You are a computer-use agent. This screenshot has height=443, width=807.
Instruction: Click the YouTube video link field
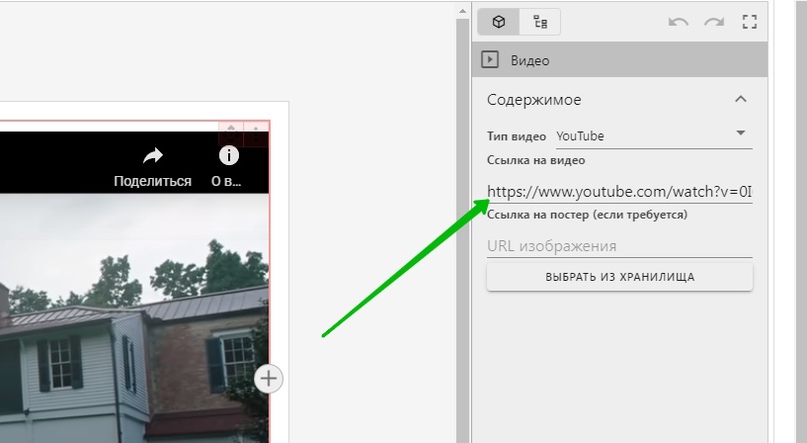click(619, 191)
